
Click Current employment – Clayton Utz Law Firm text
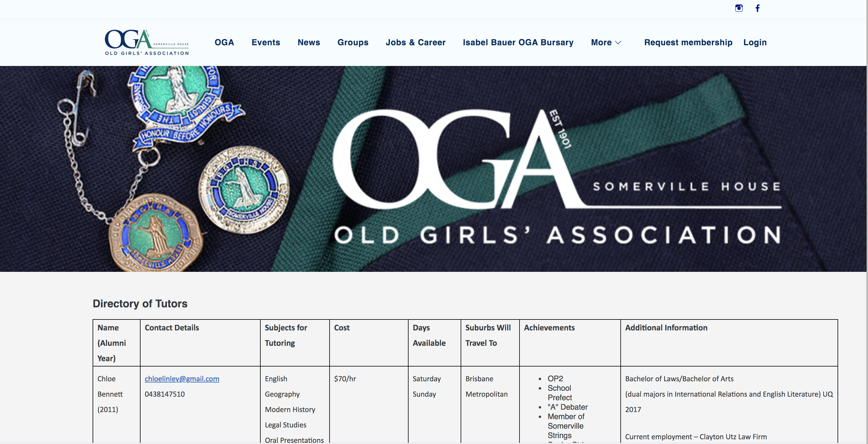pyautogui.click(x=696, y=437)
